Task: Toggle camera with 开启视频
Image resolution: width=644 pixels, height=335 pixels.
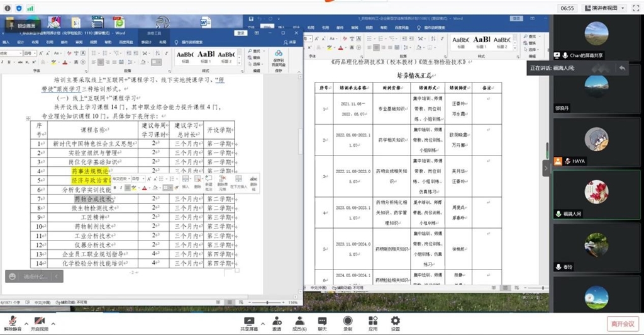Action: (x=40, y=324)
